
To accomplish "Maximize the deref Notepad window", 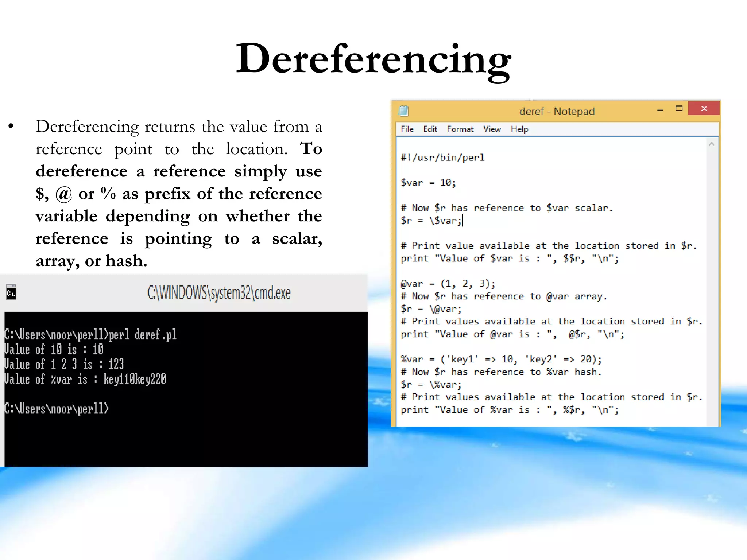I will coord(679,109).
